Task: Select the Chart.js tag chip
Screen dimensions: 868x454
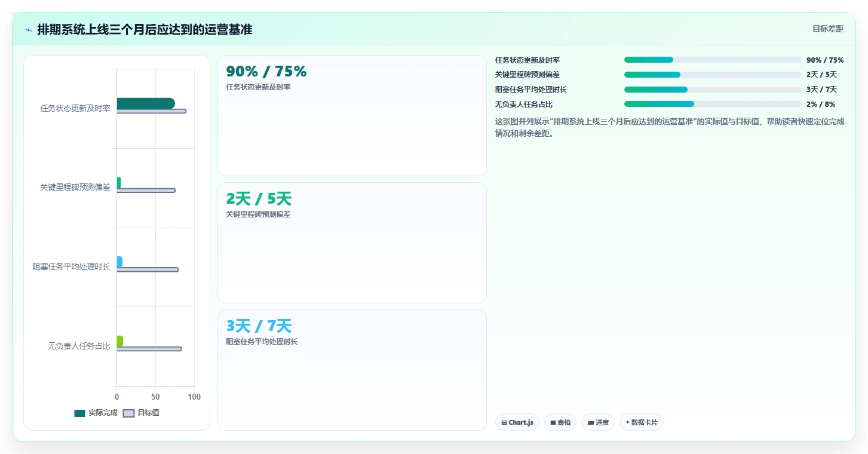Action: [517, 422]
